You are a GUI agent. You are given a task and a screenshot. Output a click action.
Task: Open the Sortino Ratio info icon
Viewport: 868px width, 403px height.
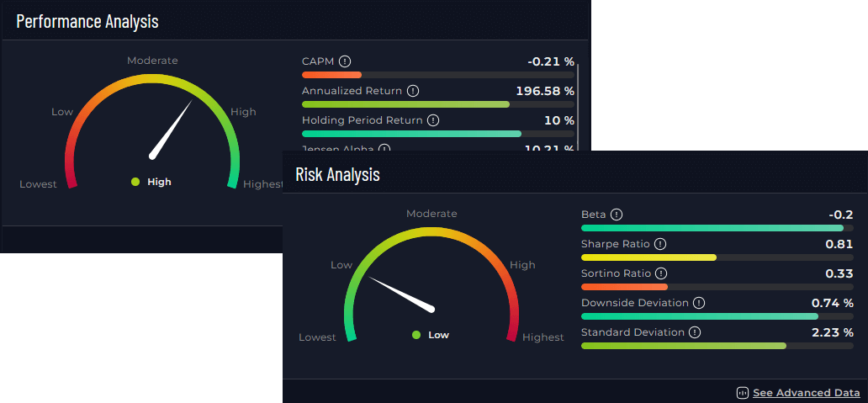pos(660,273)
